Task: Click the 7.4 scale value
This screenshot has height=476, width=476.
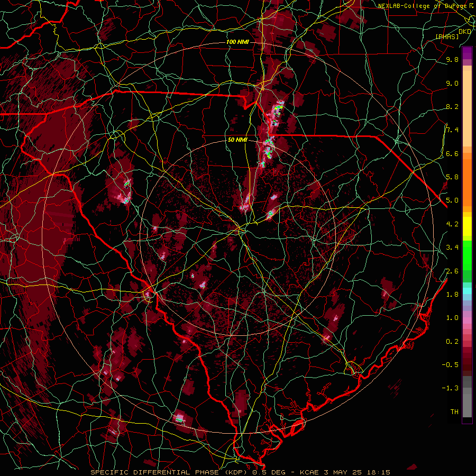Action: click(452, 130)
